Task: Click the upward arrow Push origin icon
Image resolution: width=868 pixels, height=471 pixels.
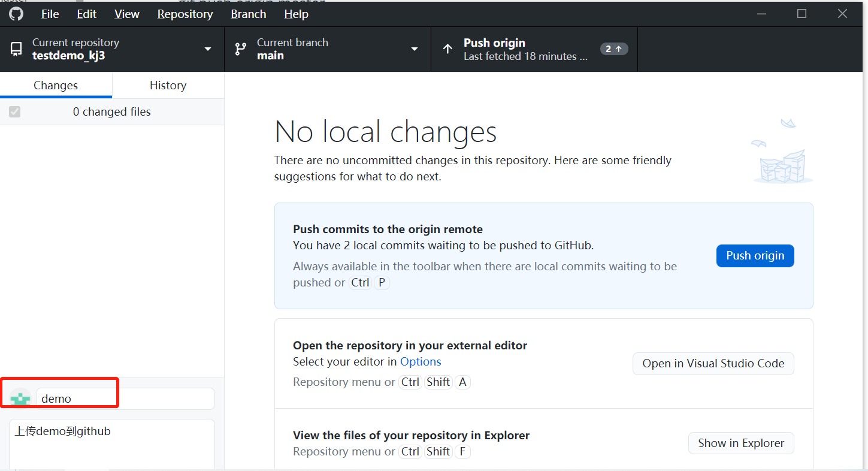Action: pyautogui.click(x=447, y=49)
